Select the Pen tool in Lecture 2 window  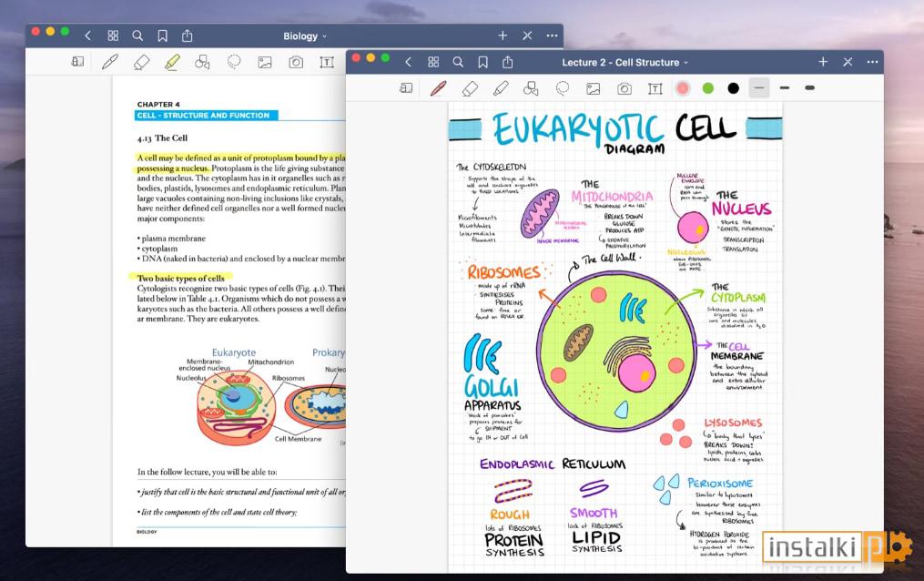(438, 88)
